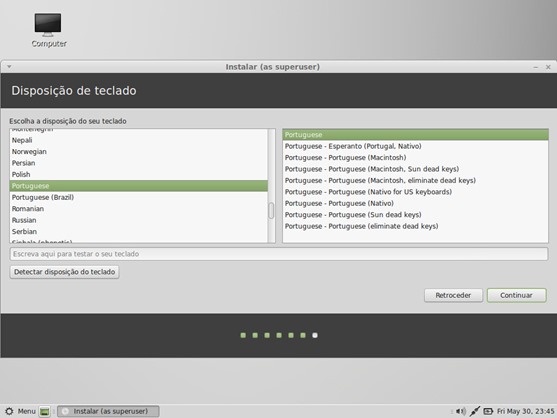The width and height of the screenshot is (557, 418).
Task: Open the Menu launcher gear icon
Action: (9, 411)
